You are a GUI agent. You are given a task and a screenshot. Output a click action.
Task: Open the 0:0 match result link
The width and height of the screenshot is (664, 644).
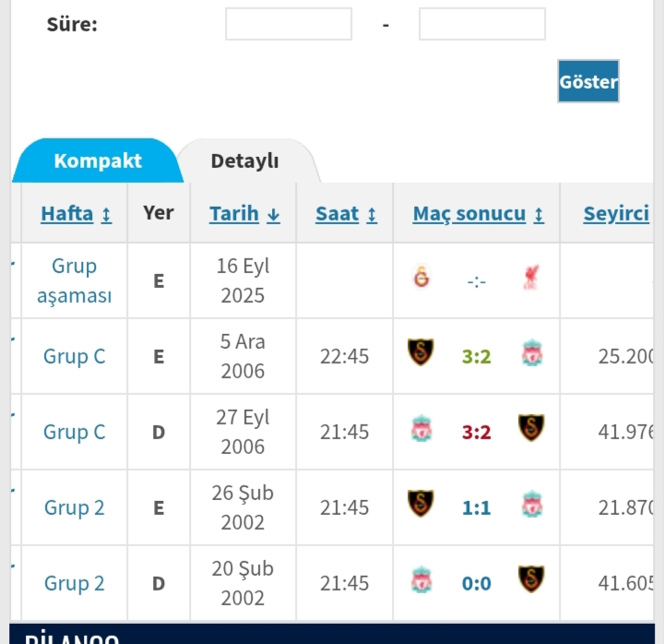pyautogui.click(x=477, y=584)
